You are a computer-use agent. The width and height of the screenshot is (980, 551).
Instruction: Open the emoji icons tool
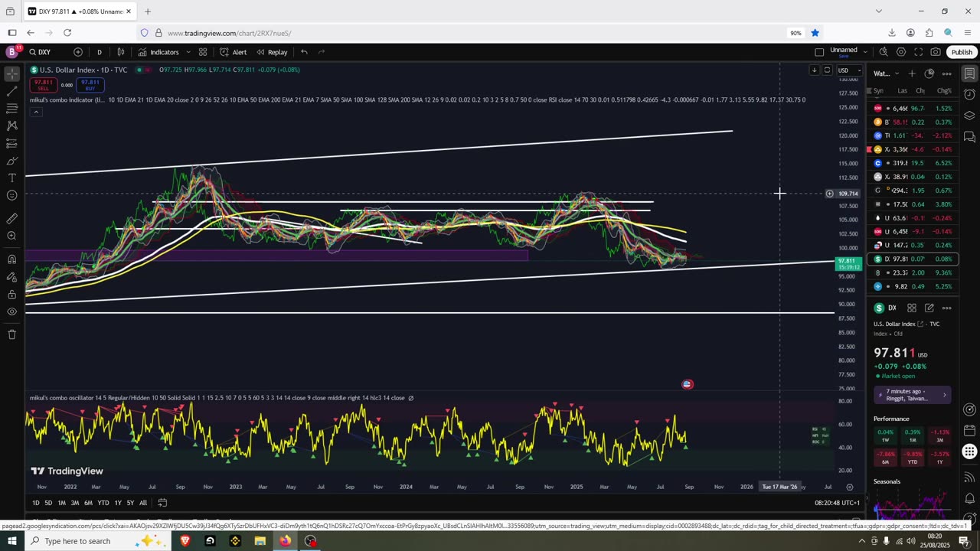pyautogui.click(x=11, y=196)
